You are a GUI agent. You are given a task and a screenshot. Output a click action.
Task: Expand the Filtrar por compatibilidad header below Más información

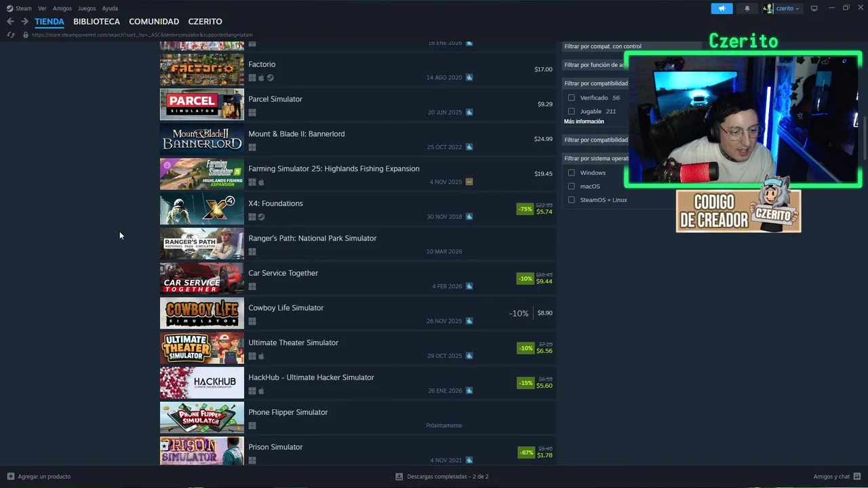tap(596, 140)
